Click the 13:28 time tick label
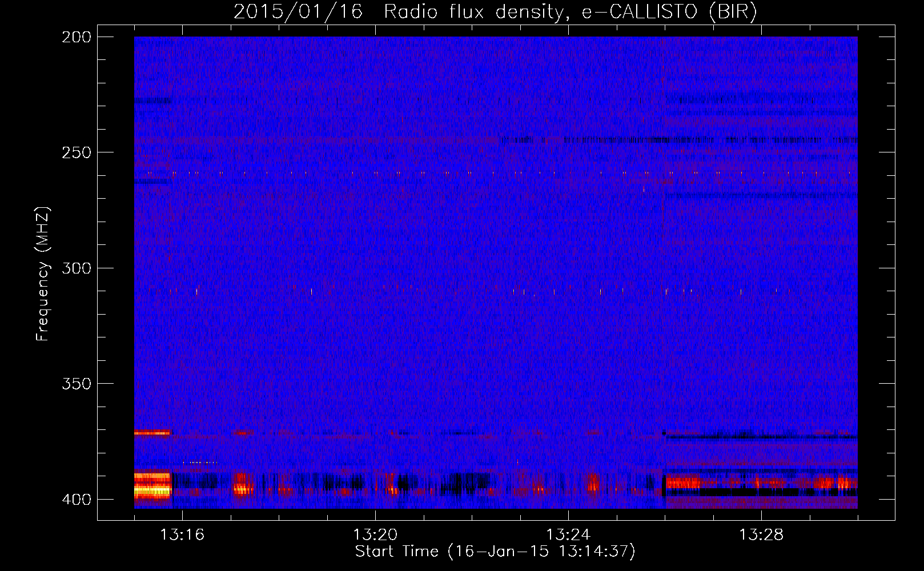This screenshot has height=571, width=924. [x=761, y=535]
